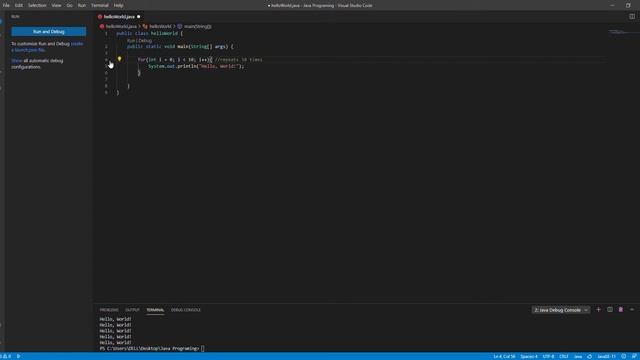Select the Terminal panel tab
The height and width of the screenshot is (360, 640).
(155, 310)
